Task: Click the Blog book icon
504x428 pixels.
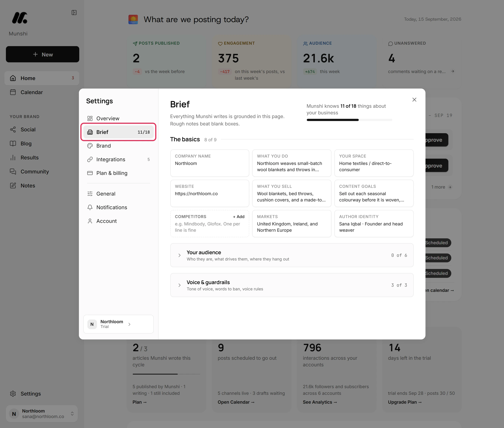Action: pyautogui.click(x=13, y=143)
